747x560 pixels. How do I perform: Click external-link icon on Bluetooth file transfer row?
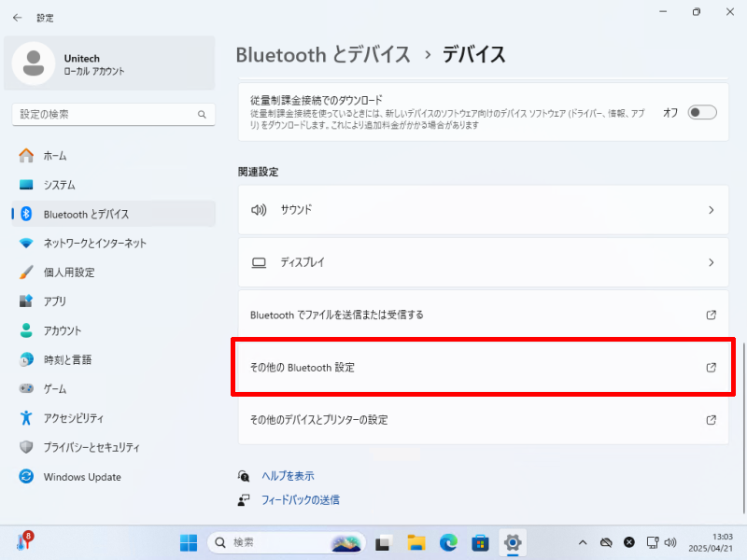711,315
